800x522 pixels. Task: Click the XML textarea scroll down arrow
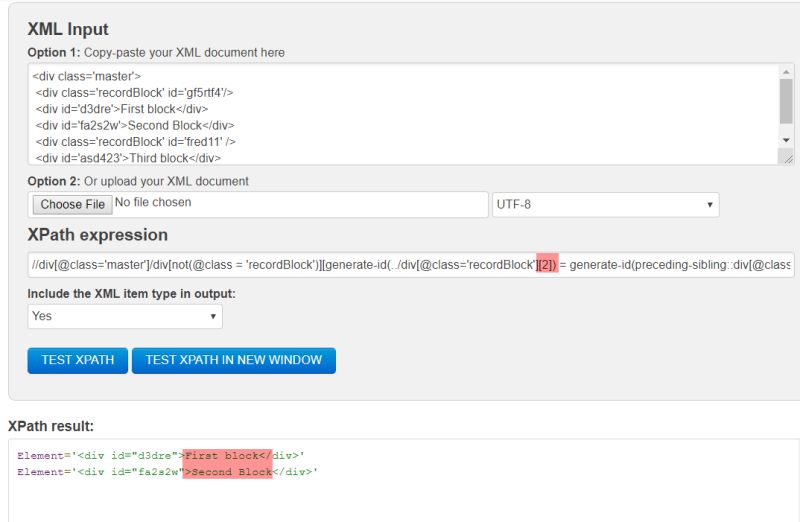(786, 140)
